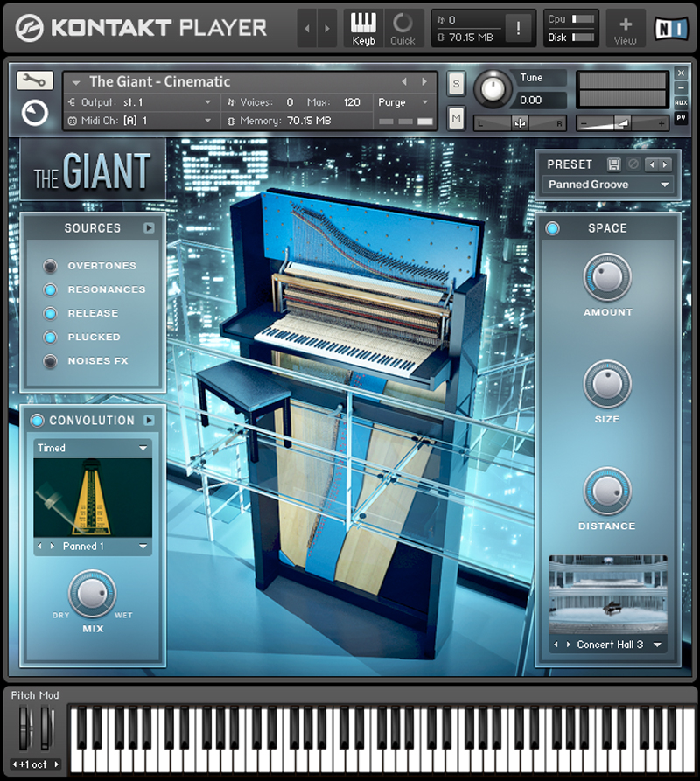Select next room after Concert Hall 3
This screenshot has height=781, width=700.
(569, 644)
